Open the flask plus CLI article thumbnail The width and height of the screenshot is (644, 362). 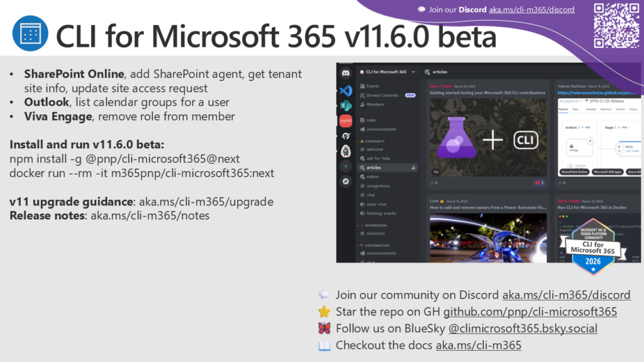point(488,138)
